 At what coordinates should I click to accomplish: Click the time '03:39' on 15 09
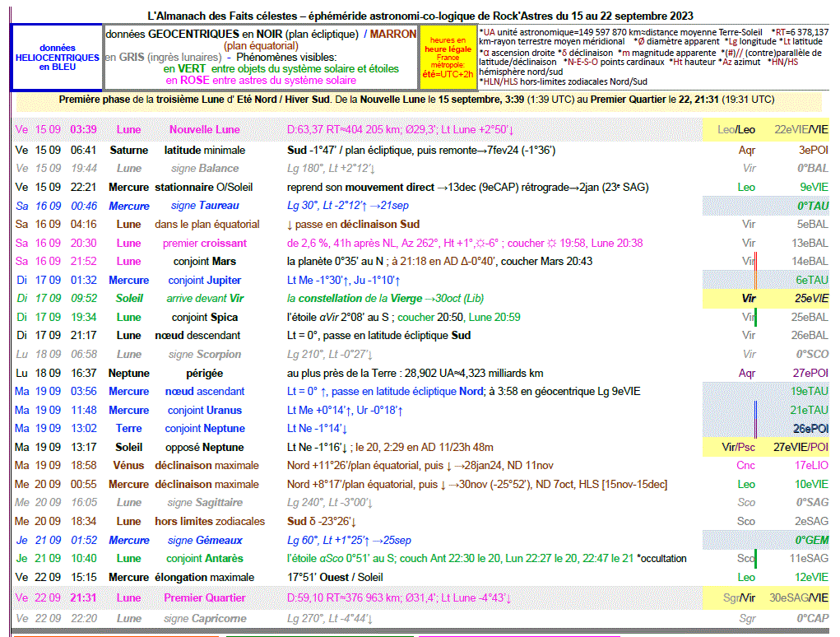tap(84, 130)
